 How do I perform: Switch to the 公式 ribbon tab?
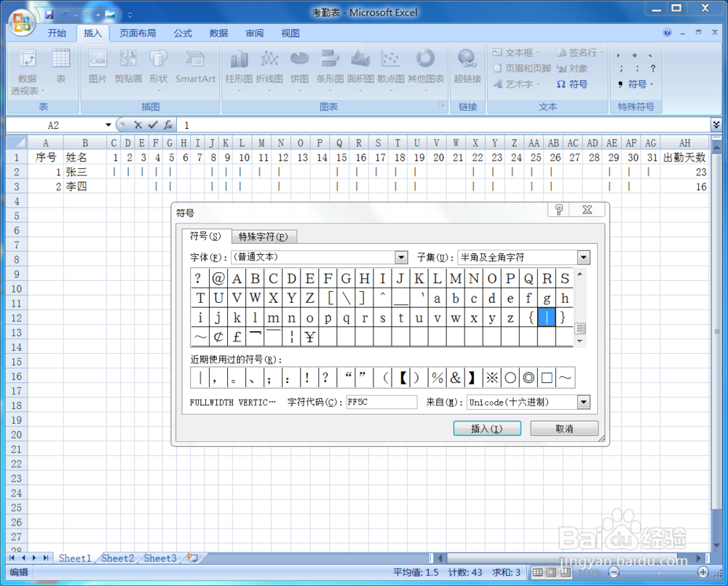tap(183, 33)
